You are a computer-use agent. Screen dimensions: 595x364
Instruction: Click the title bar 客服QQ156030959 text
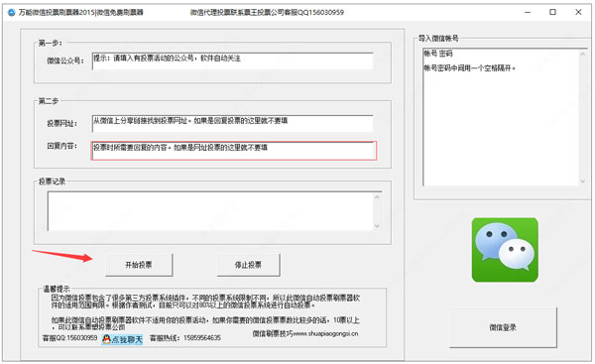(312, 12)
